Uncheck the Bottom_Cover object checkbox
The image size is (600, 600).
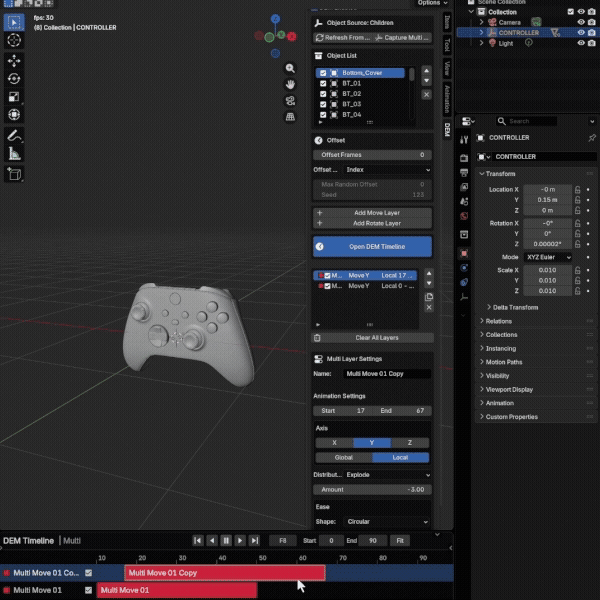[323, 73]
